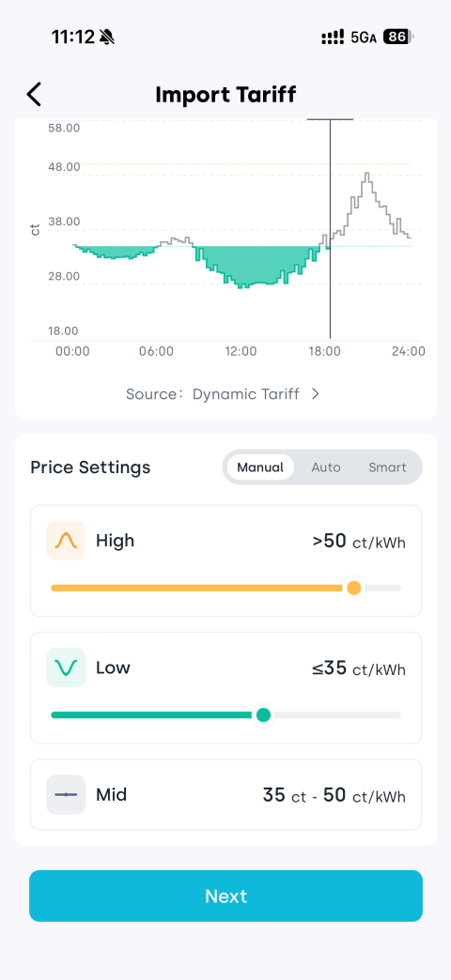
Task: Tap the Next button
Action: 225,896
